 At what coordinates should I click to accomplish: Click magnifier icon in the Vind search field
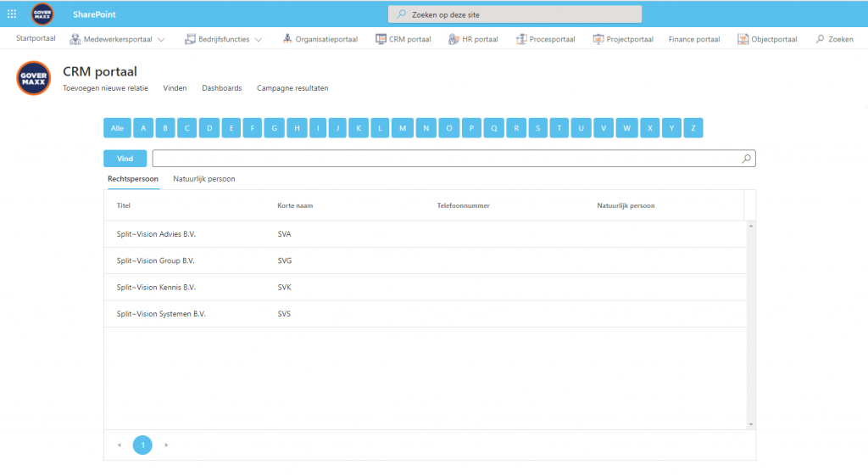click(x=746, y=159)
